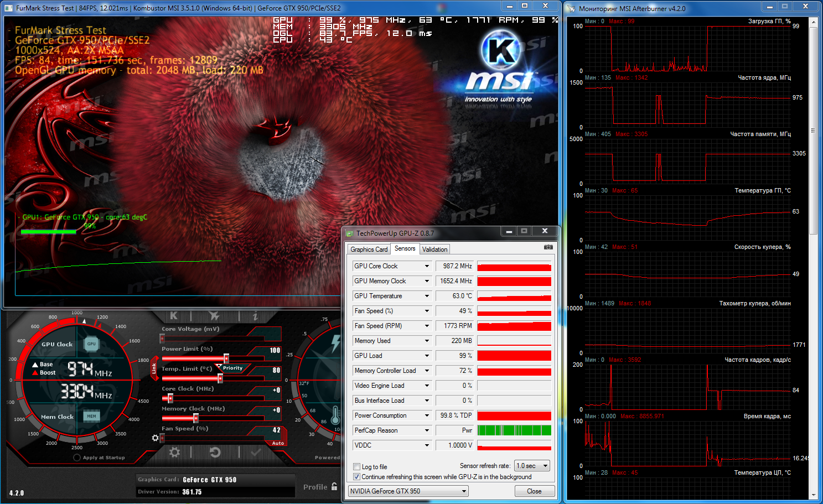Toggle Auto fan speed mode

[x=278, y=443]
